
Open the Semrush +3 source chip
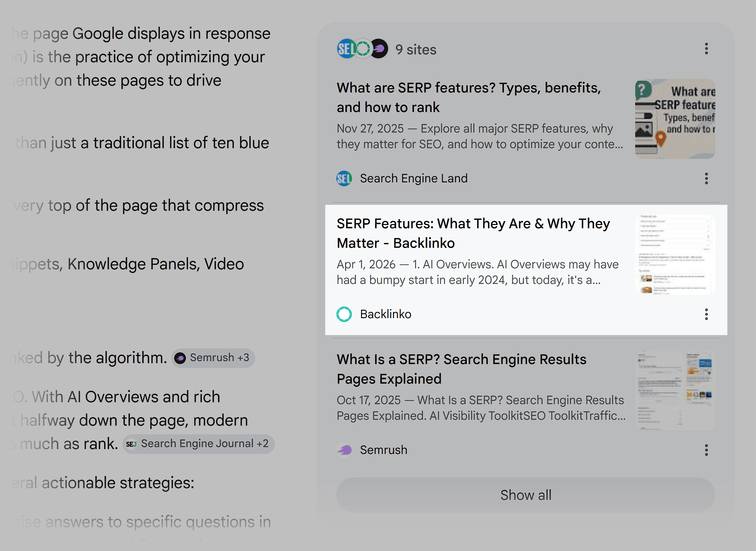pos(213,358)
